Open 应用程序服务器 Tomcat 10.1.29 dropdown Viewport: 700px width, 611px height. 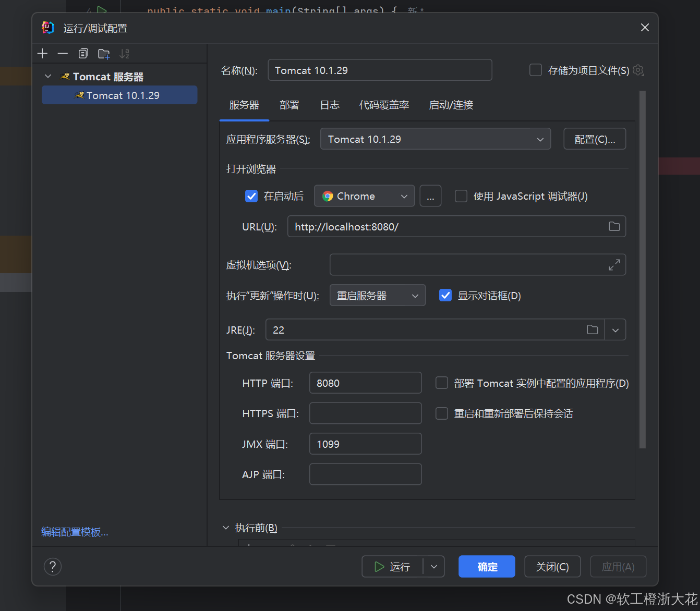436,139
